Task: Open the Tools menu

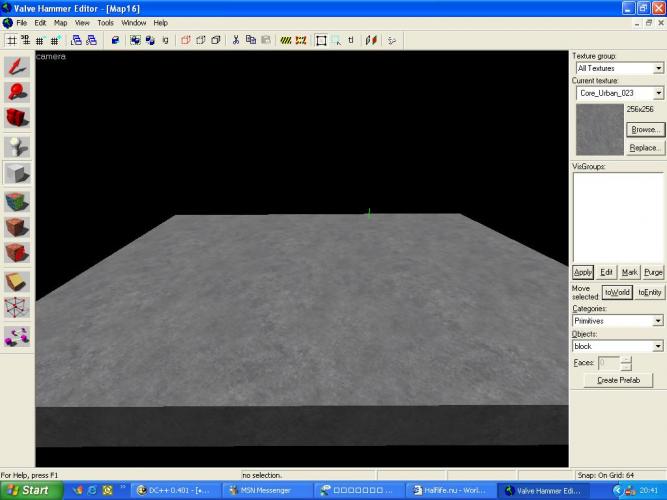Action: [x=105, y=22]
